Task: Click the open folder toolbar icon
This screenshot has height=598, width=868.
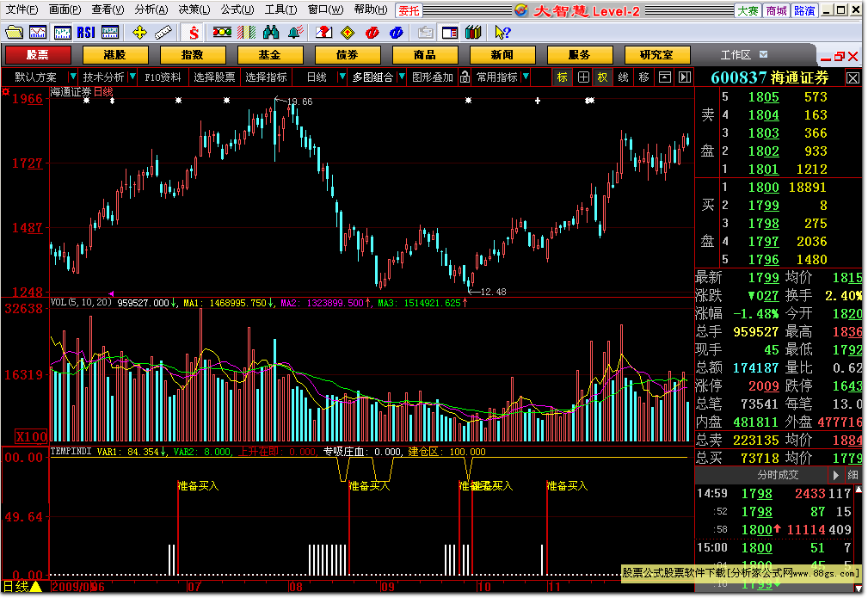Action: 14,33
